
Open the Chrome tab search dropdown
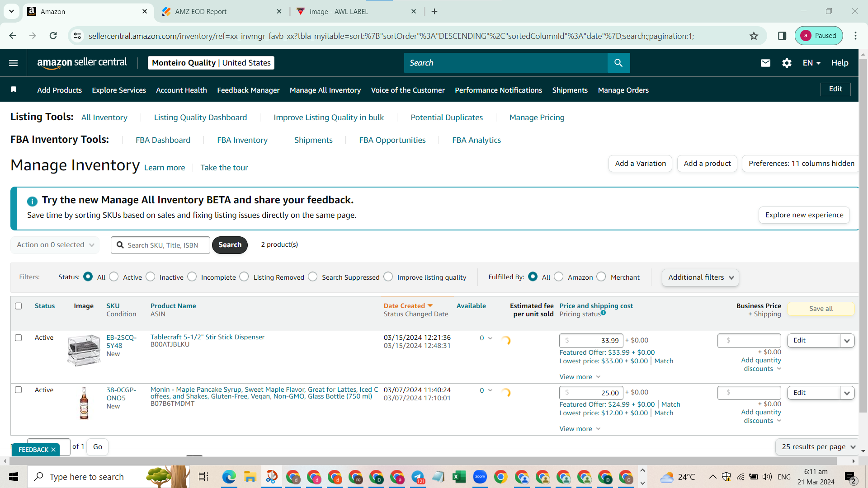[x=11, y=11]
